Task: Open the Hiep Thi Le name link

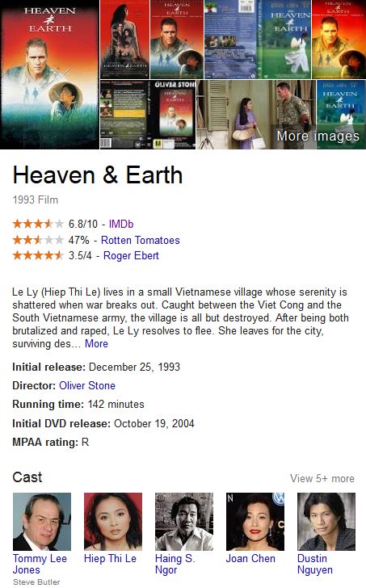Action: point(110,558)
